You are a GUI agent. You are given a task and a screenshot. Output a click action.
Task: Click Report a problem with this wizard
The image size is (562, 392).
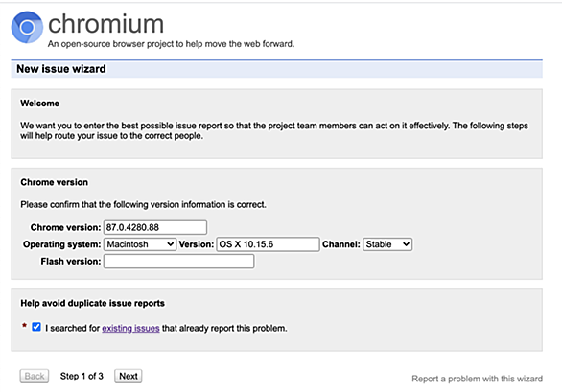[x=477, y=379]
